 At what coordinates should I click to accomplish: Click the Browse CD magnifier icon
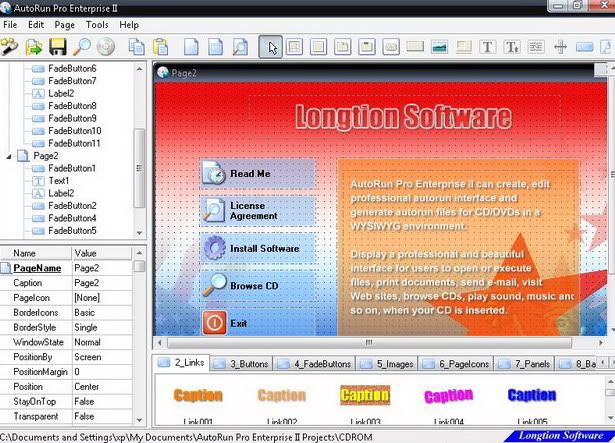coord(215,285)
